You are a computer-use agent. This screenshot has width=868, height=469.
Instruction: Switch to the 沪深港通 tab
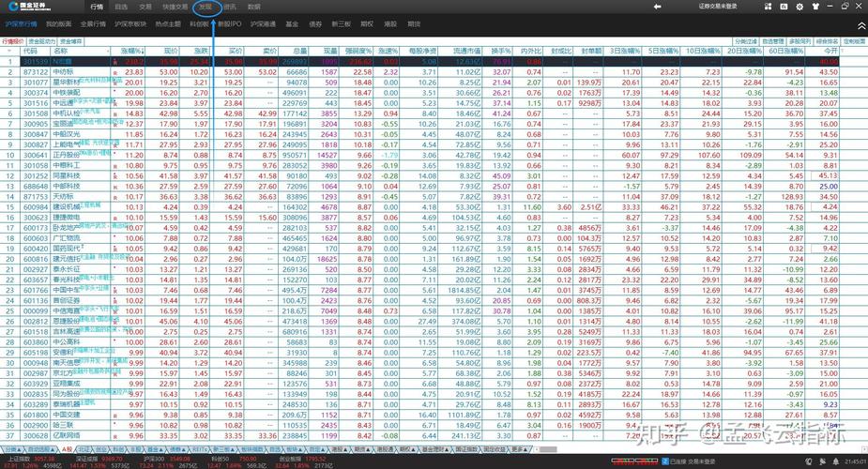coord(263,23)
